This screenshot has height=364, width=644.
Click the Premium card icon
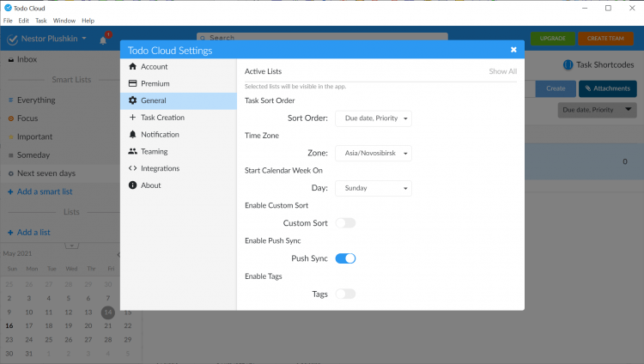pos(132,83)
